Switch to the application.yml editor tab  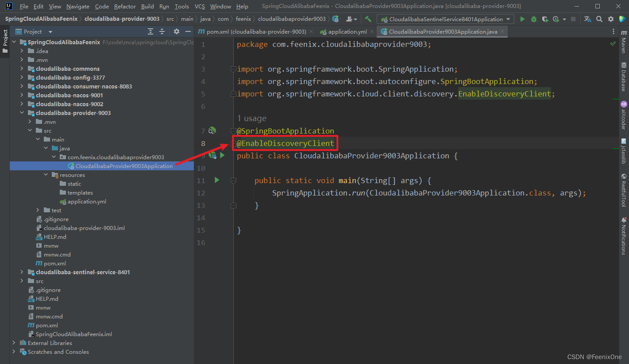(x=347, y=31)
